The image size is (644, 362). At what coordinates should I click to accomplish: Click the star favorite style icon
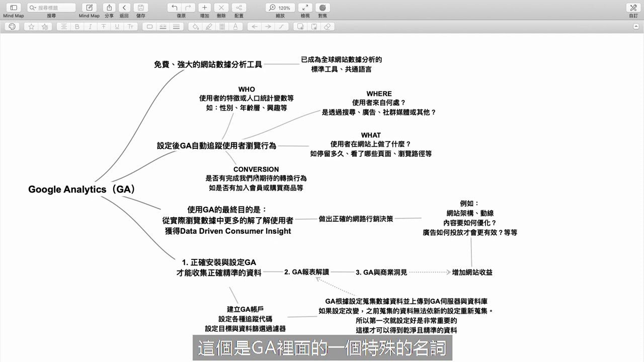31,27
